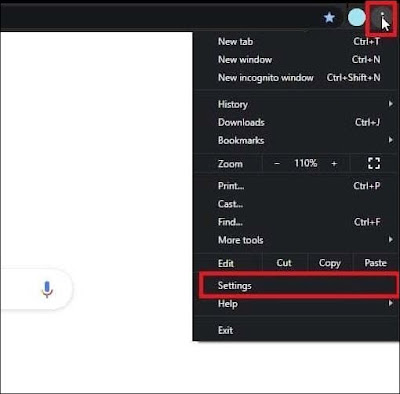Toggle fullscreen mode icon in Zoom row
400x394 pixels.
[374, 163]
